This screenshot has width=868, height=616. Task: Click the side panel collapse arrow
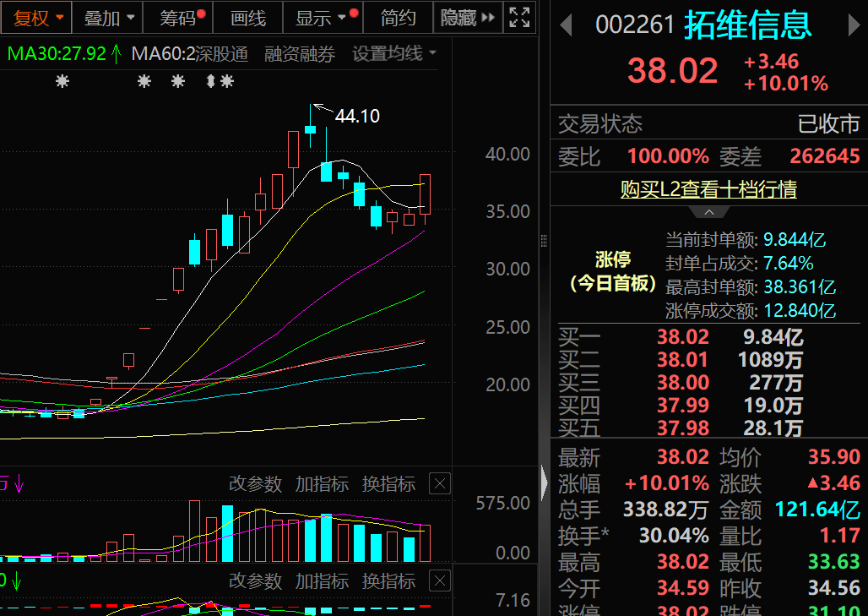click(x=544, y=483)
